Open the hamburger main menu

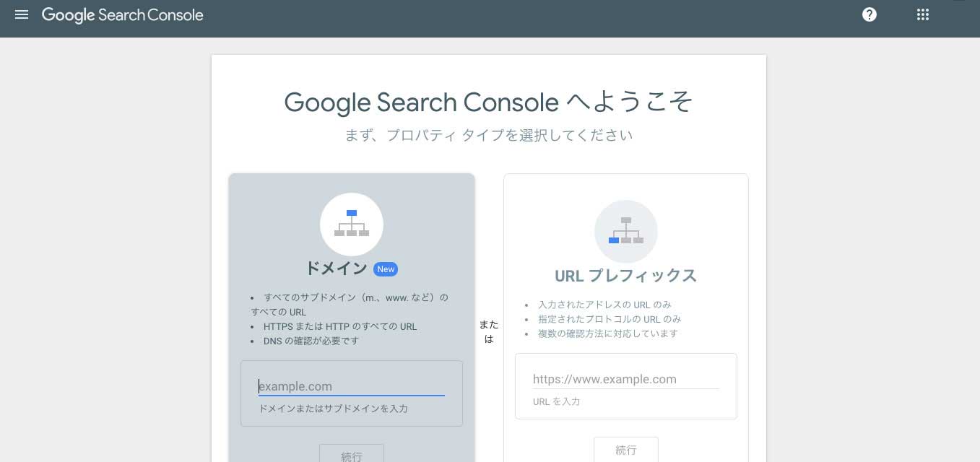[x=22, y=14]
